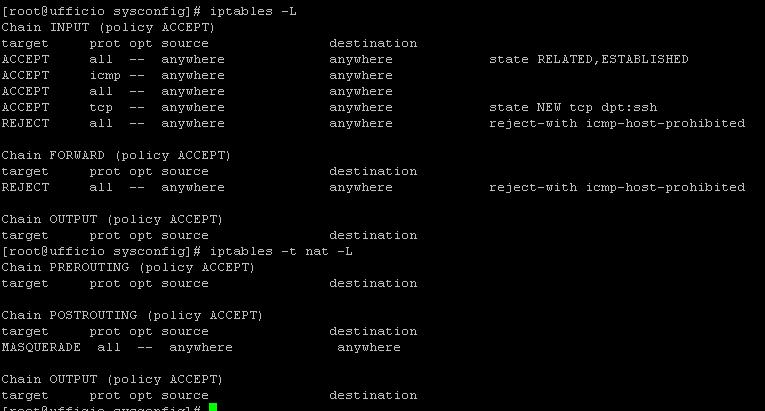Click the MASQUERADE target entry

pyautogui.click(x=41, y=348)
